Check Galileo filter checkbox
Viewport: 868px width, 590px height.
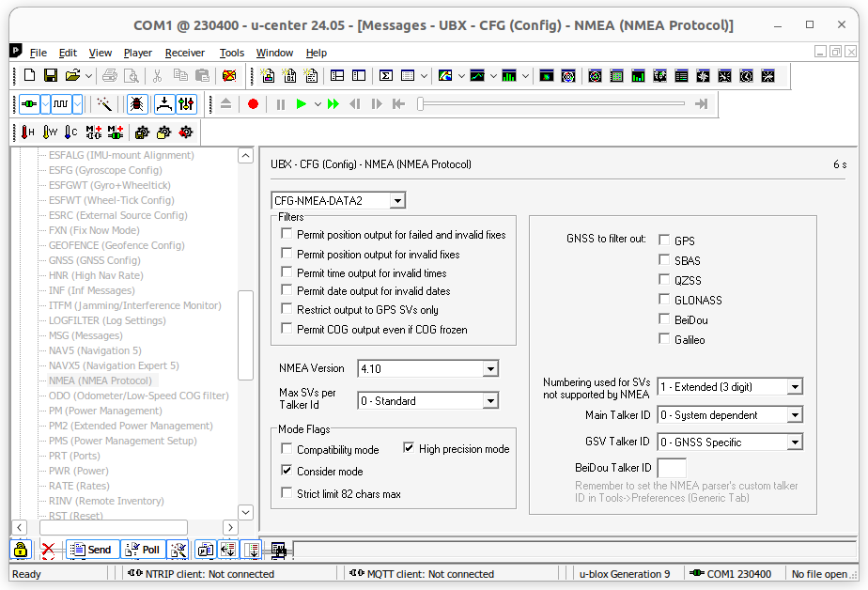(664, 339)
